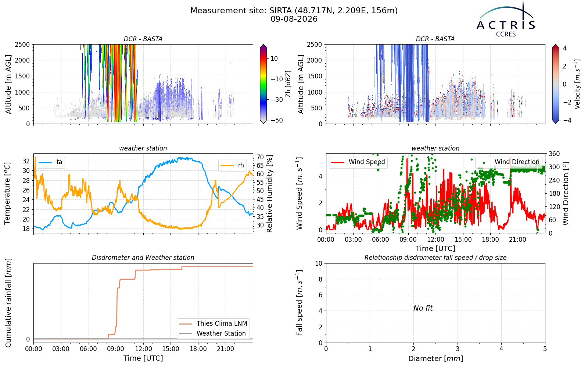Click the gray Weather Station legend line sample
The image size is (588, 368).
point(186,333)
